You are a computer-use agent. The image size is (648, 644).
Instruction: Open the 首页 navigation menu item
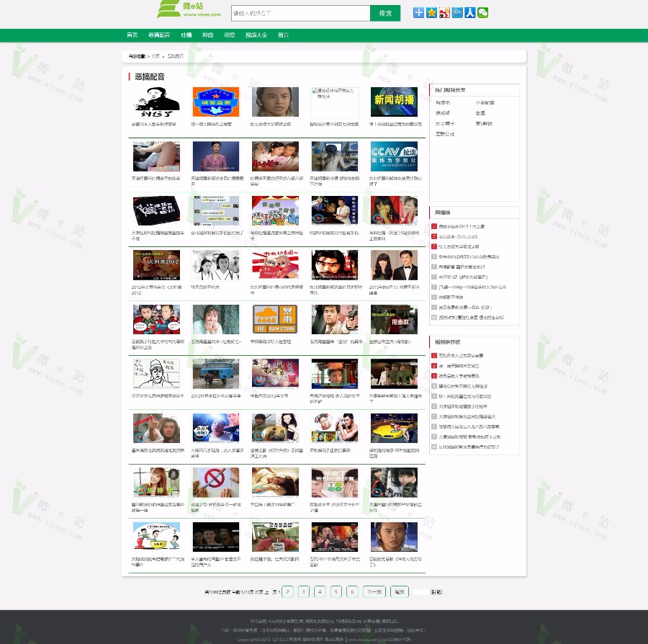[x=132, y=35]
